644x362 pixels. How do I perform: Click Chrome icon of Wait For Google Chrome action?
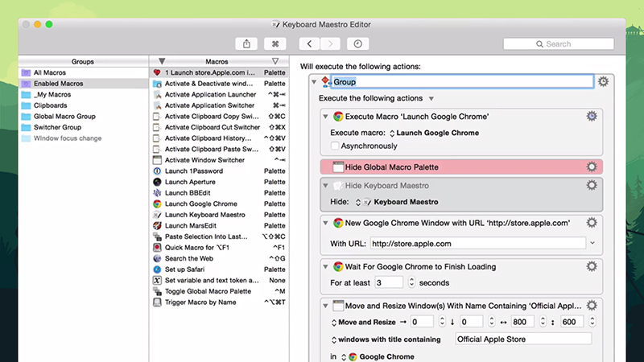(338, 267)
